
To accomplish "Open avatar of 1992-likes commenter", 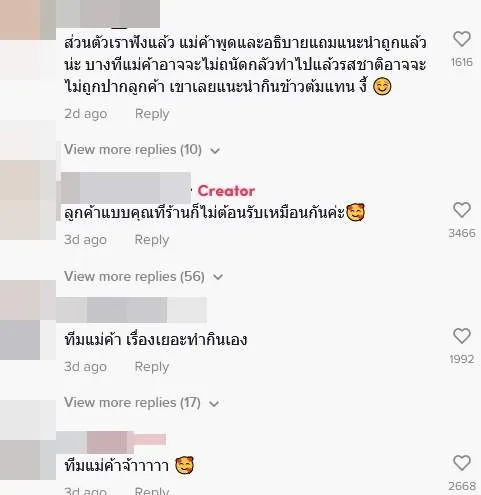I will 28,320.
